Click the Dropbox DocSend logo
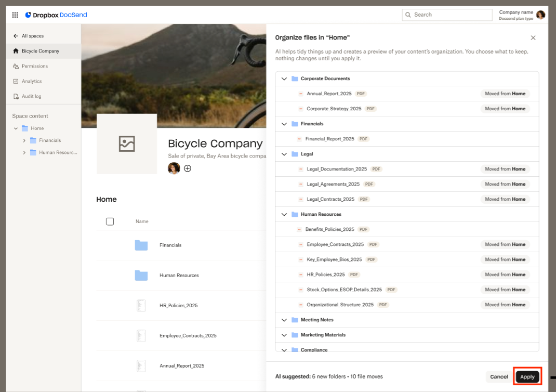This screenshot has width=556, height=392. [x=56, y=15]
